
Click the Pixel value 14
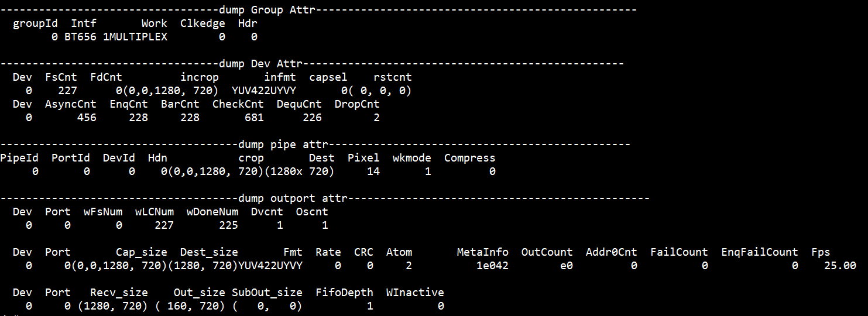(x=373, y=171)
